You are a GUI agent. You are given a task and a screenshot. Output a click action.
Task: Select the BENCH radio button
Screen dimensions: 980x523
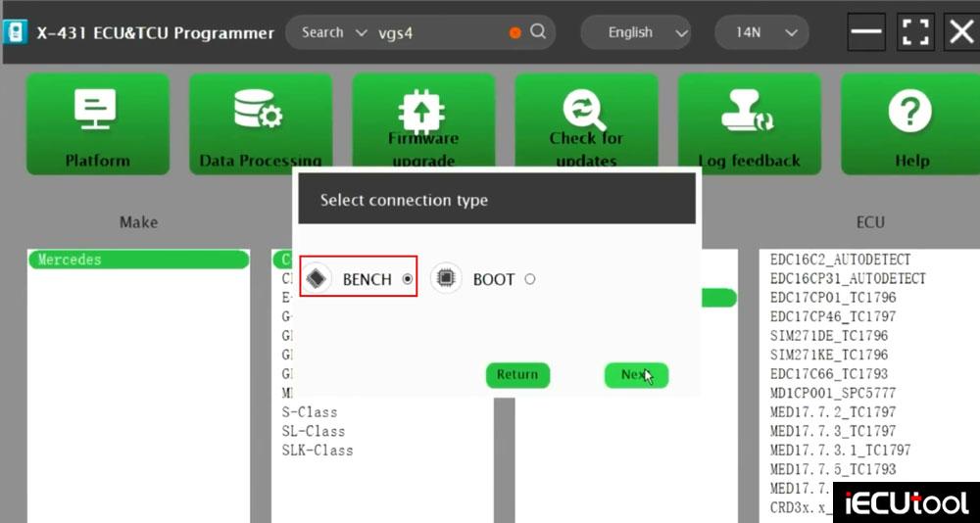[x=408, y=279]
